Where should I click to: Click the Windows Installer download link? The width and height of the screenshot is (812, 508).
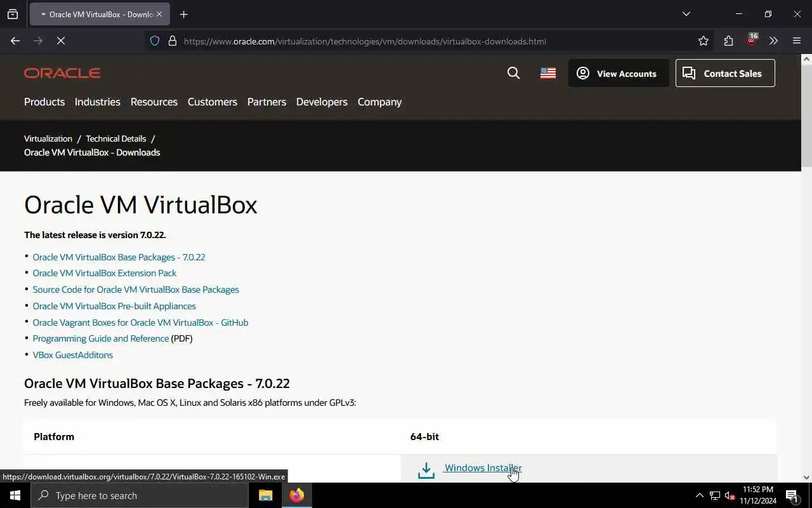pyautogui.click(x=483, y=468)
